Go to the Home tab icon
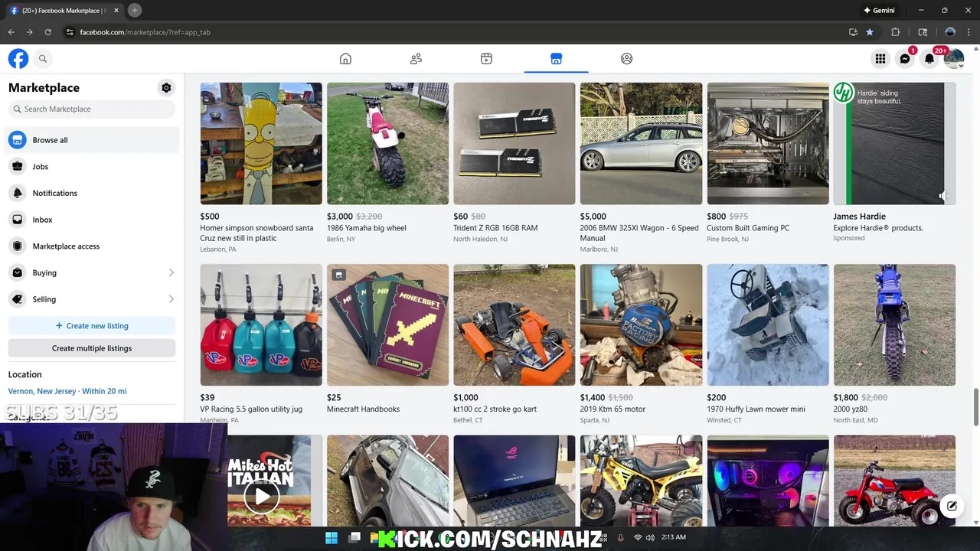The image size is (980, 551). (345, 58)
